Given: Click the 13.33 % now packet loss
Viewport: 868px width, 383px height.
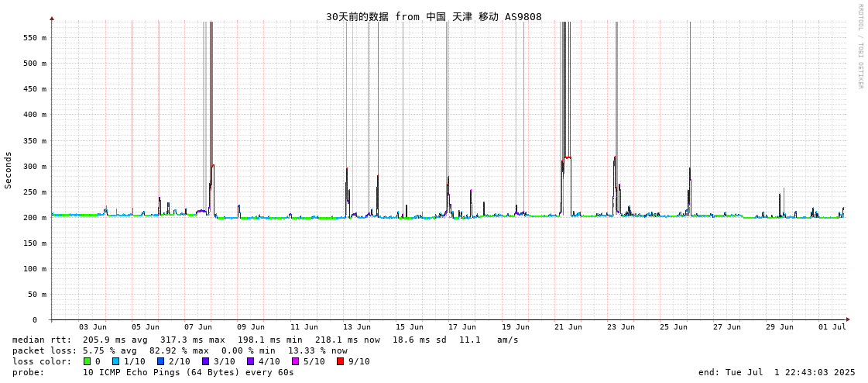Looking at the screenshot, I should click(x=318, y=351).
